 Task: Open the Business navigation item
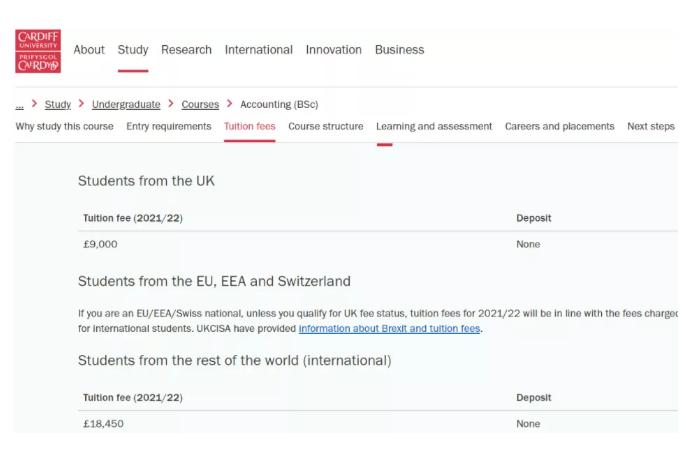399,50
